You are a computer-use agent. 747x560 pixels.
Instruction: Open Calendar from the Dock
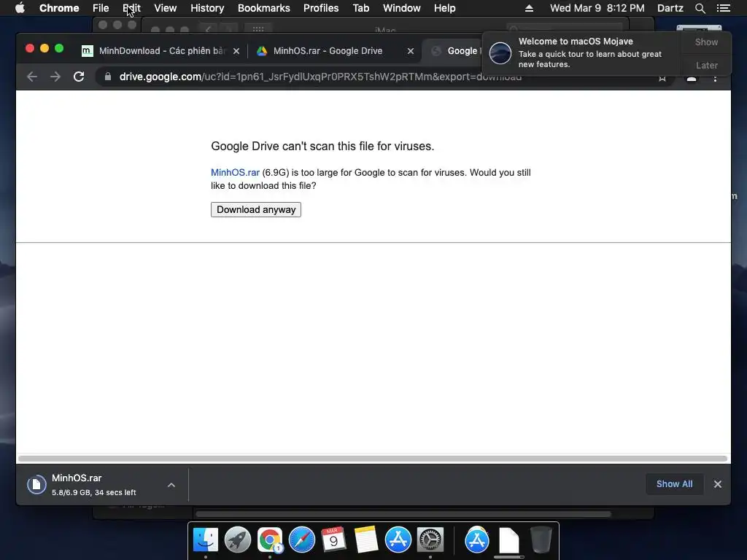coord(333,540)
